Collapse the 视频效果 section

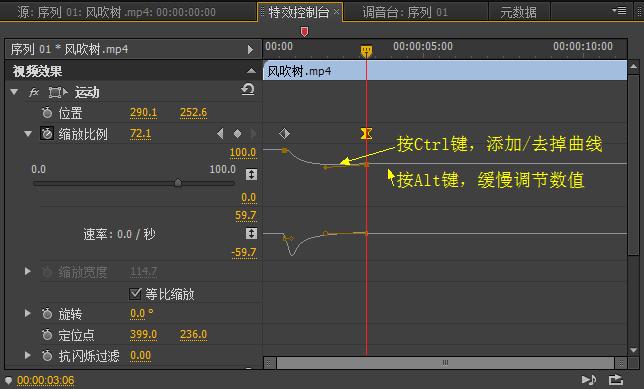pyautogui.click(x=251, y=71)
